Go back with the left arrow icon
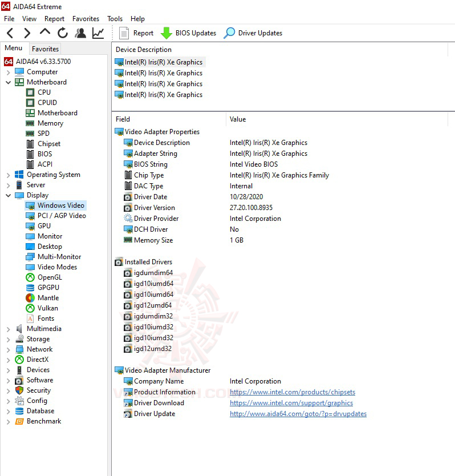Screen dimensions: 455x476 (10, 33)
